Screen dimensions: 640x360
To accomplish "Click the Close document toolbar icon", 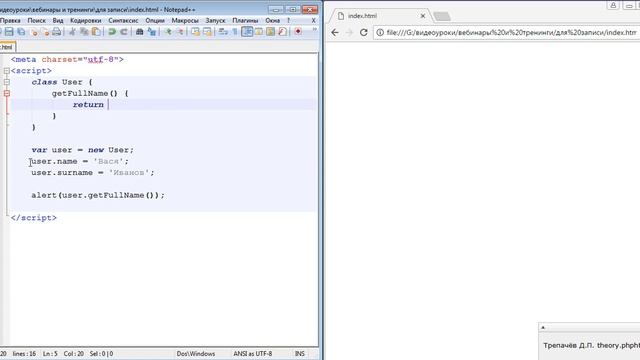I will (34, 31).
